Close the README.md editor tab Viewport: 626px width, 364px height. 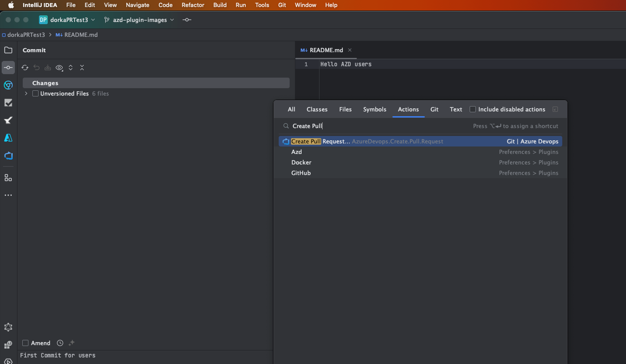pos(350,50)
